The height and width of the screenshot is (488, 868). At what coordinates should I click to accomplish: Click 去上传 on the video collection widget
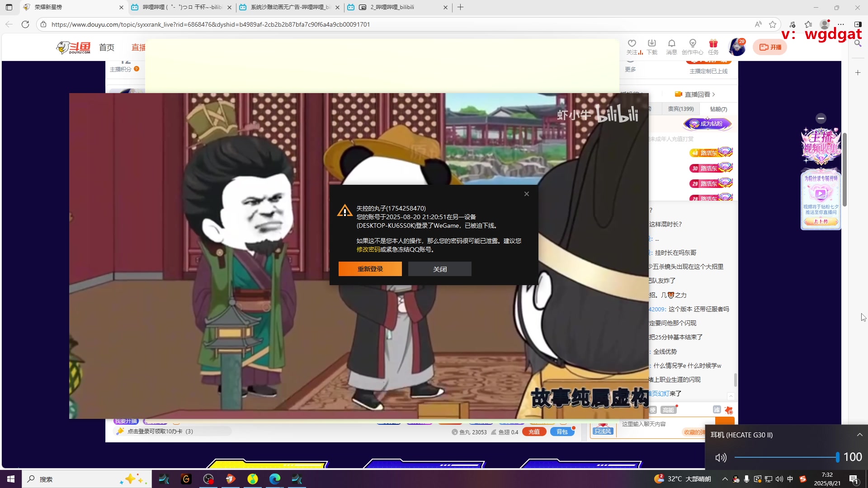[x=821, y=221]
